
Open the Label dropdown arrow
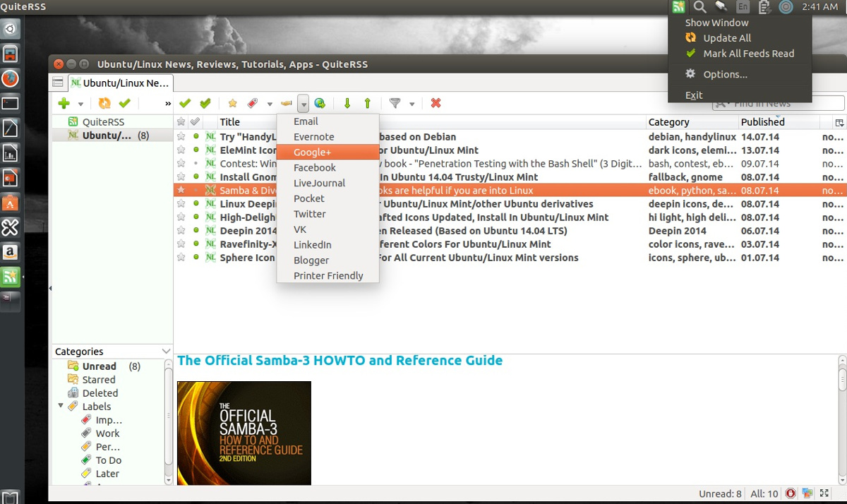pyautogui.click(x=270, y=104)
